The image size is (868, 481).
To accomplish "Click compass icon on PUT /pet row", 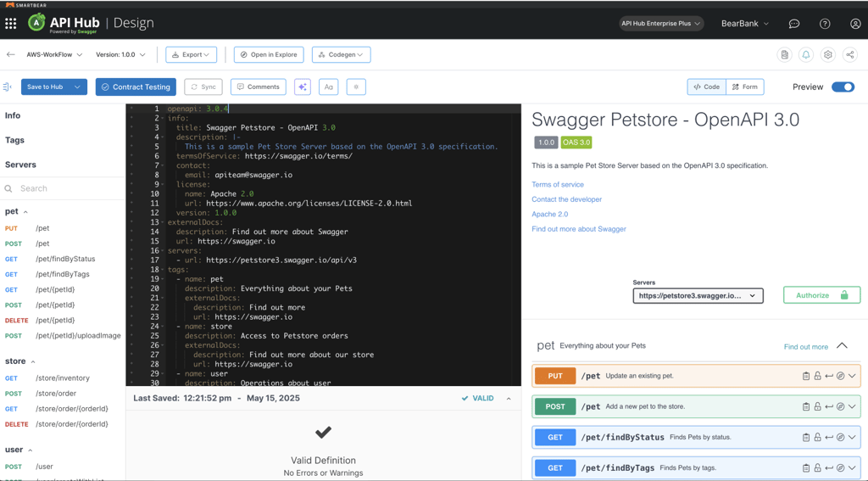I will coord(840,376).
